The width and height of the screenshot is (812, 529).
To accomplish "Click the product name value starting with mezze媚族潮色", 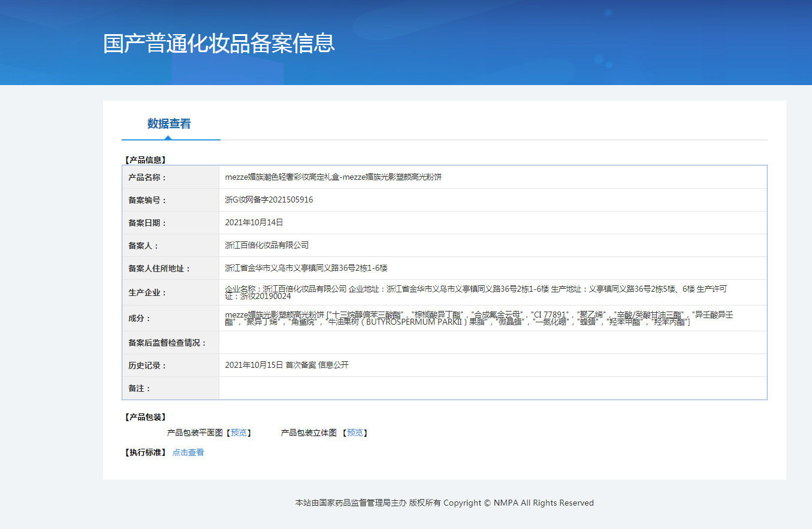I will tap(333, 177).
